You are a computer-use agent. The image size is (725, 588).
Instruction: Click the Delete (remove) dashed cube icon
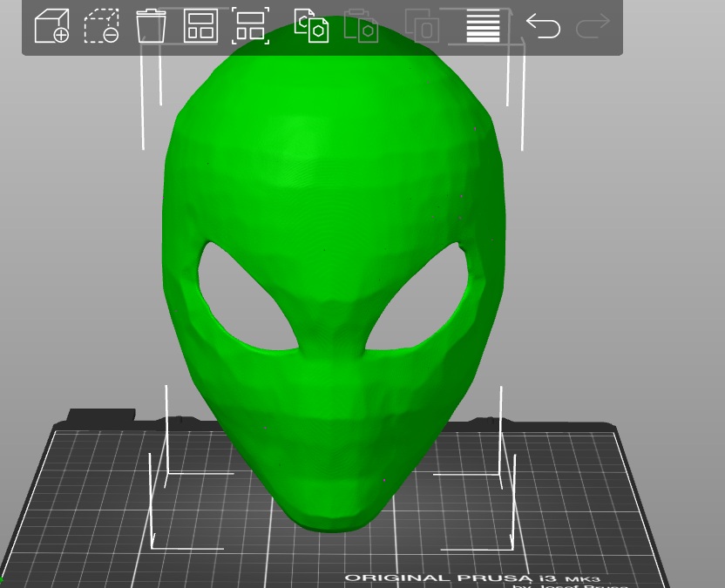click(101, 26)
